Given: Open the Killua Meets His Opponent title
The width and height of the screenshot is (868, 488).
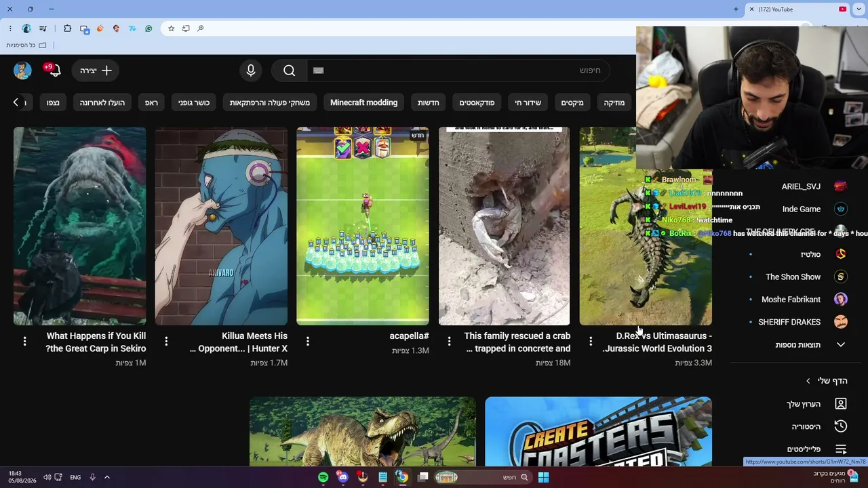Looking at the screenshot, I should tap(239, 342).
